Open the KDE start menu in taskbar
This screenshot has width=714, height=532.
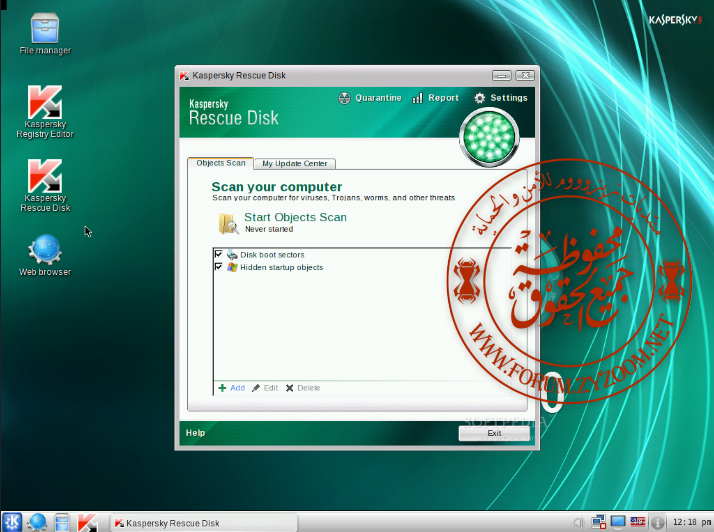click(x=12, y=522)
